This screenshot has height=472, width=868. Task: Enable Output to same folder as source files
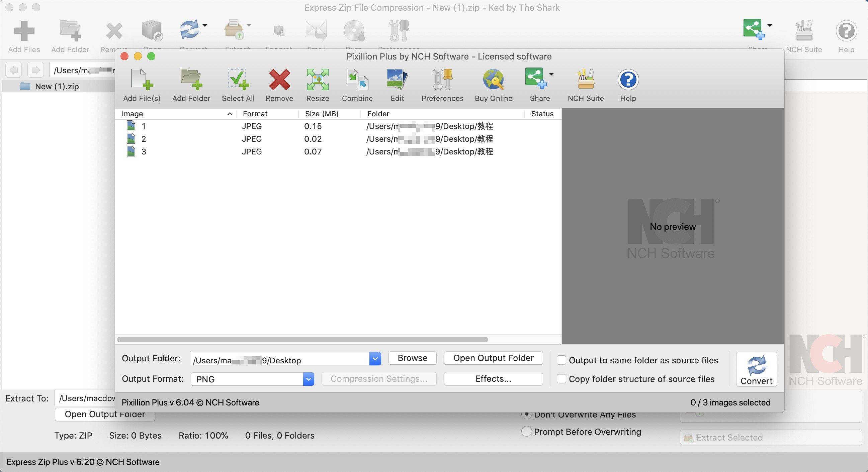click(561, 360)
